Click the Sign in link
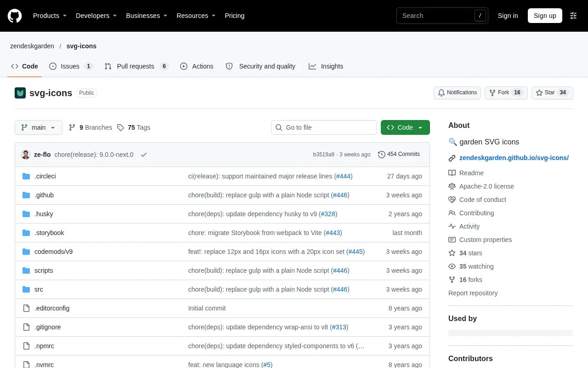This screenshot has width=588, height=368. click(508, 16)
